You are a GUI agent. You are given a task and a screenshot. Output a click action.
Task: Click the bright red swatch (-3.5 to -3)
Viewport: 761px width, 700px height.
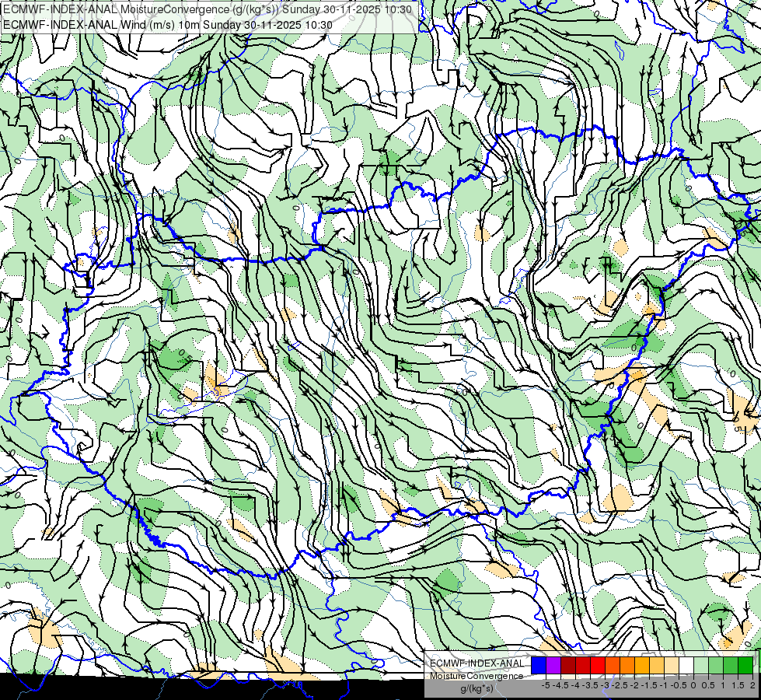[598, 665]
